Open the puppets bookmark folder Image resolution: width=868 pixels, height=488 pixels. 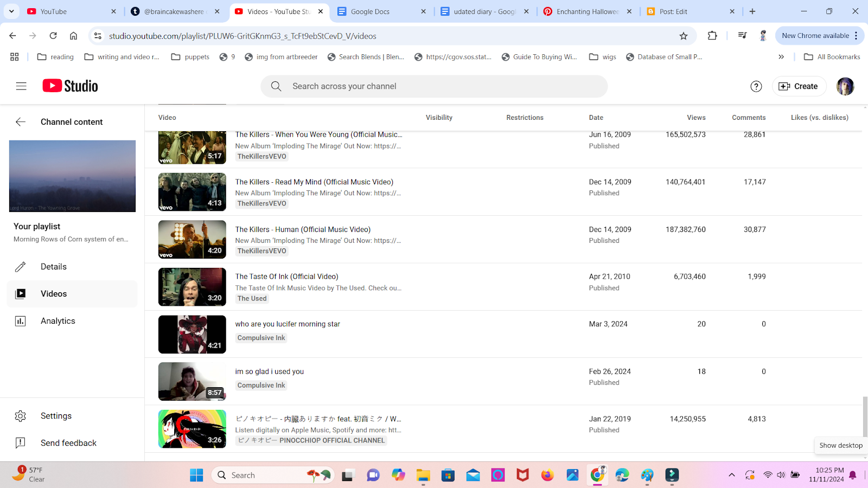(x=190, y=57)
